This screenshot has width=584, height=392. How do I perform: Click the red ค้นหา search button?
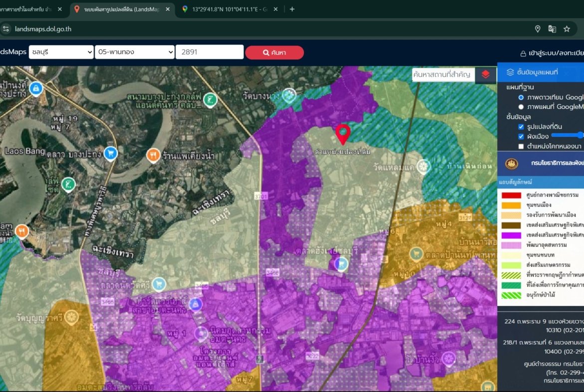tap(275, 53)
